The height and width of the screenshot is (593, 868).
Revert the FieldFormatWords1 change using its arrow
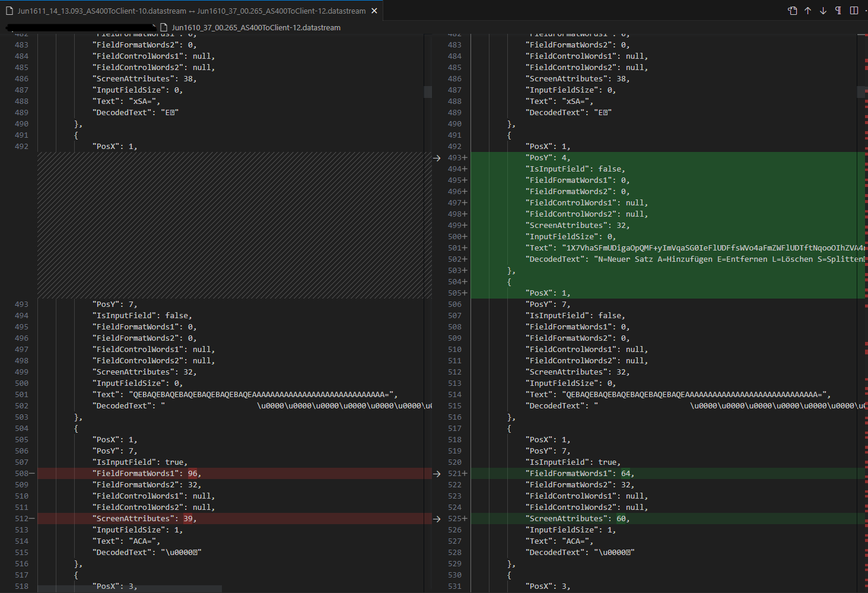pyautogui.click(x=437, y=474)
